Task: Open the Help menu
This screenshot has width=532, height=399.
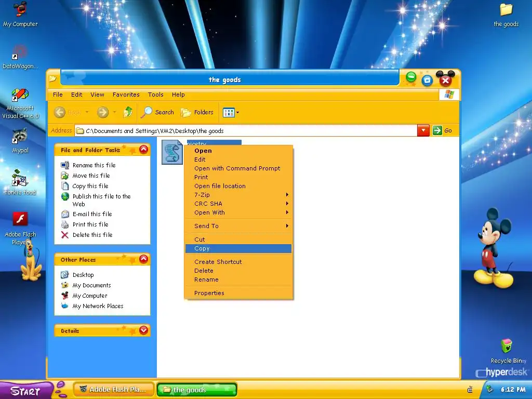Action: tap(178, 95)
